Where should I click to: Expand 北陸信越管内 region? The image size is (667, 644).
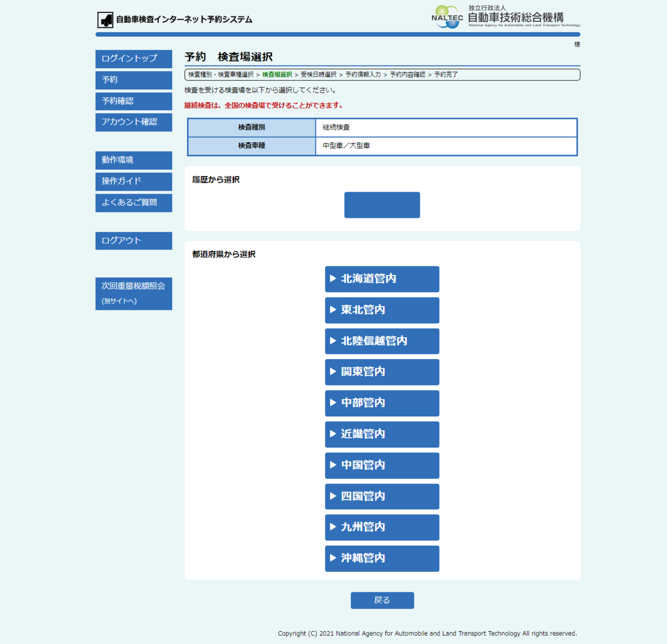click(x=382, y=341)
